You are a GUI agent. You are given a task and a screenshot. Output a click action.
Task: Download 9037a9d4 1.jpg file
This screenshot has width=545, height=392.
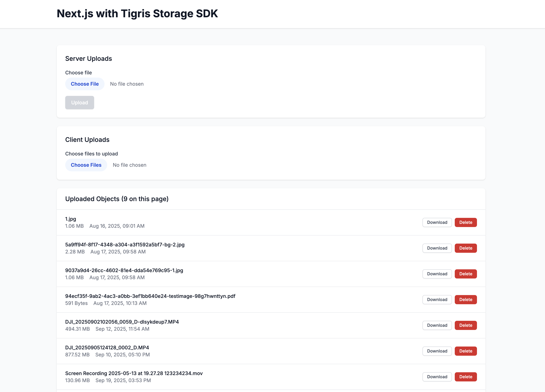437,274
